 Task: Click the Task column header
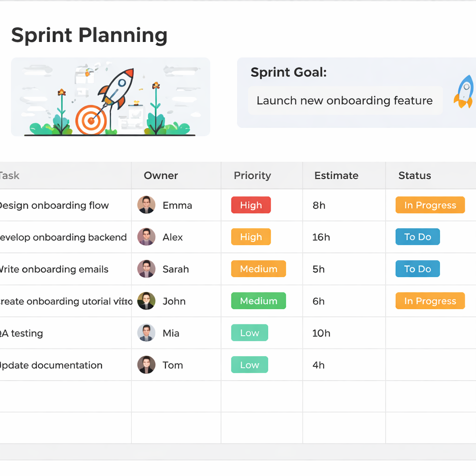pos(10,175)
